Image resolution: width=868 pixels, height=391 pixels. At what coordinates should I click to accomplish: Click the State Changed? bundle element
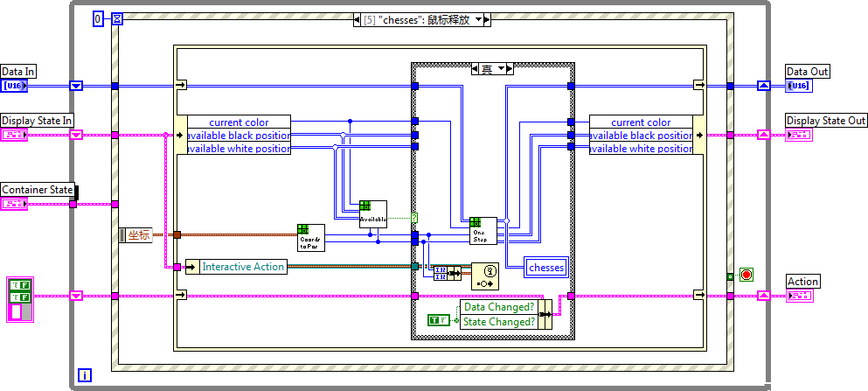coord(498,322)
